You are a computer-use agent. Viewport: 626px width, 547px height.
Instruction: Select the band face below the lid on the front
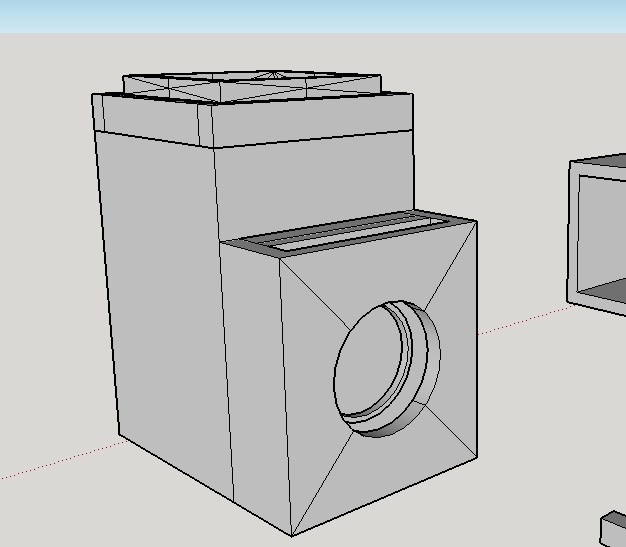pos(311,121)
